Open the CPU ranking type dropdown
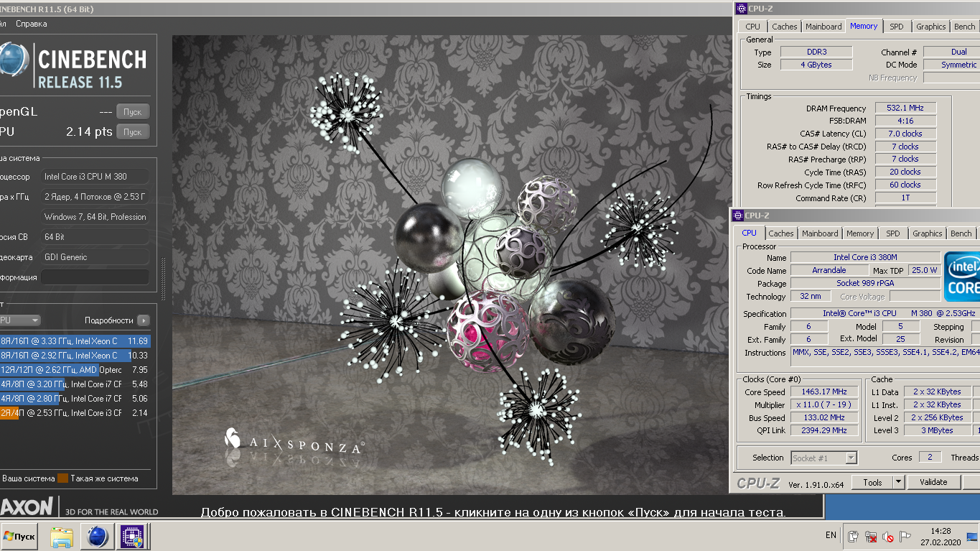 click(19, 320)
